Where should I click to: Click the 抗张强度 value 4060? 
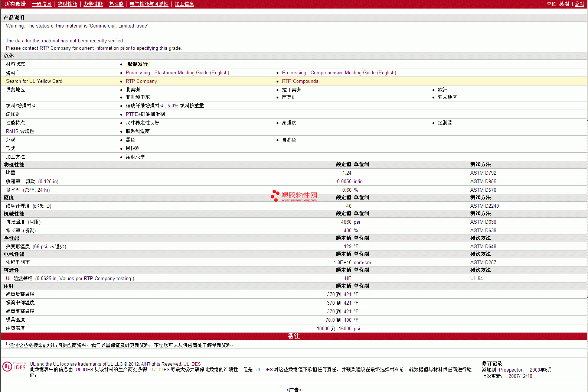tap(346, 222)
